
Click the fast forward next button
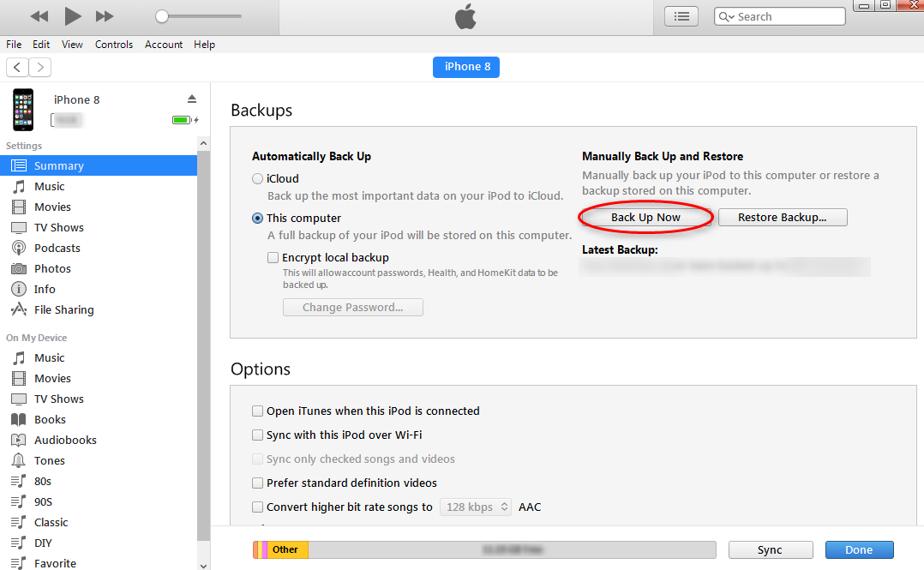tap(105, 16)
